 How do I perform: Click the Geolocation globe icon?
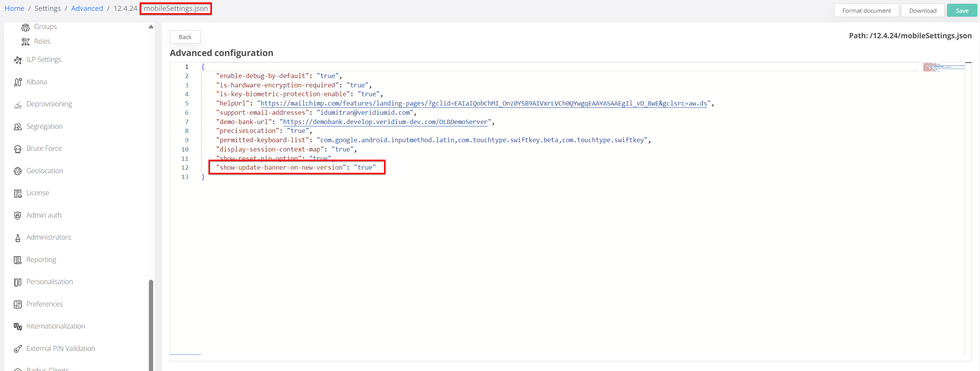point(18,171)
